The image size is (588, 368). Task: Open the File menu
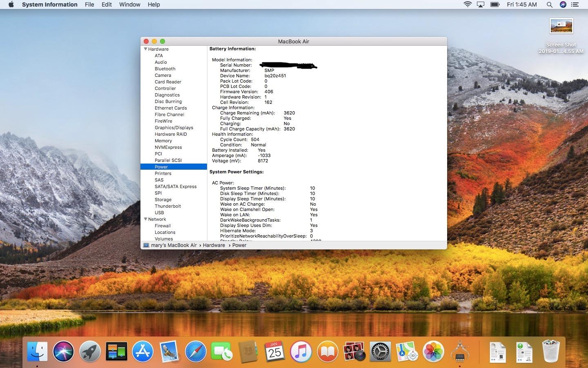(89, 4)
